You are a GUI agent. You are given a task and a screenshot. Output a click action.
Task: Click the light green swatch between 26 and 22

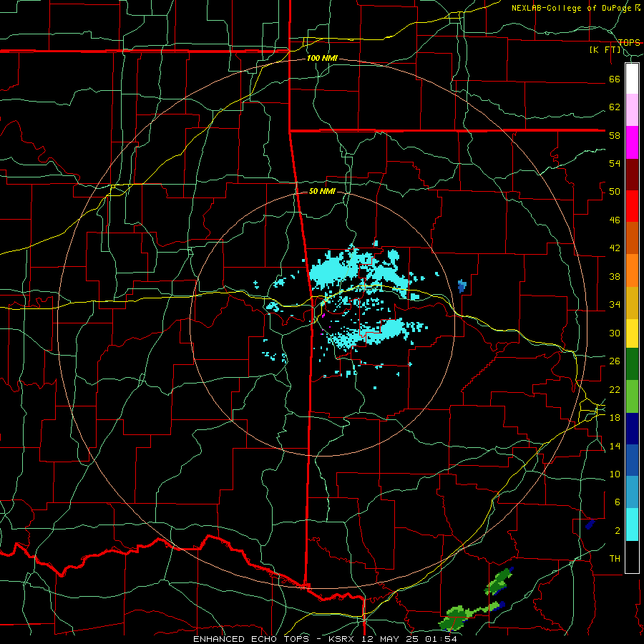(632, 396)
